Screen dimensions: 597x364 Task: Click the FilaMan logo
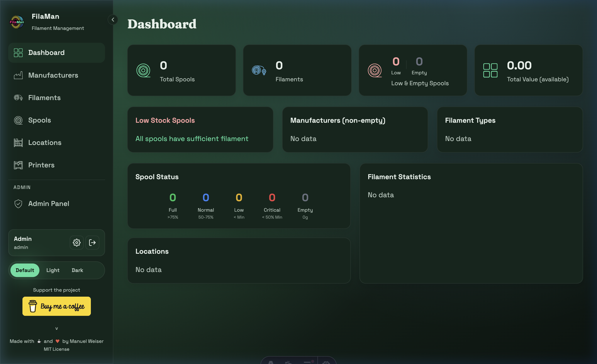point(17,22)
